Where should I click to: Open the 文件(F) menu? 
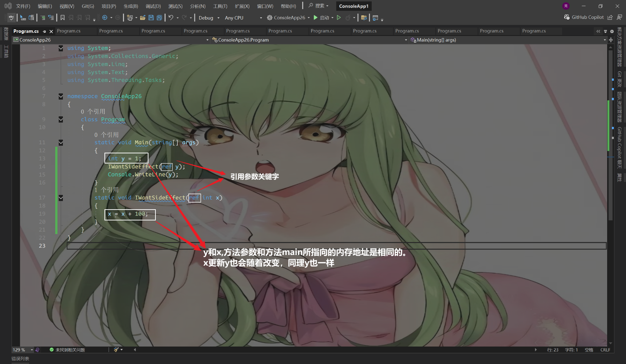coord(23,6)
